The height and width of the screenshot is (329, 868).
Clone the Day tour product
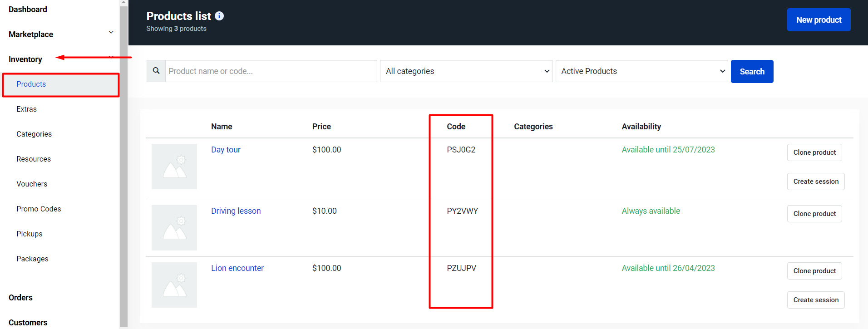814,152
